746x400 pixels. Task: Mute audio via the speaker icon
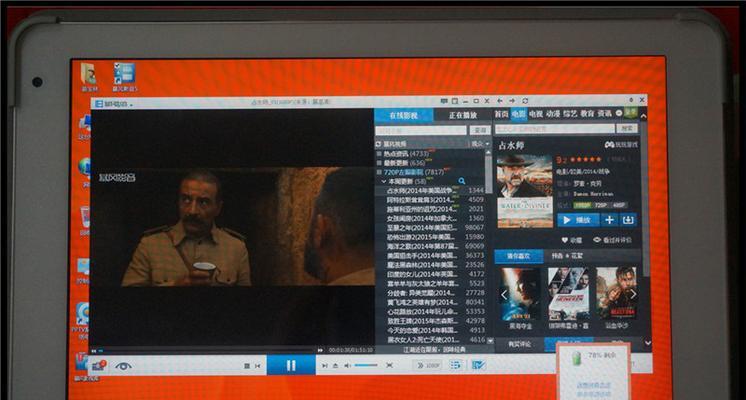coord(347,365)
